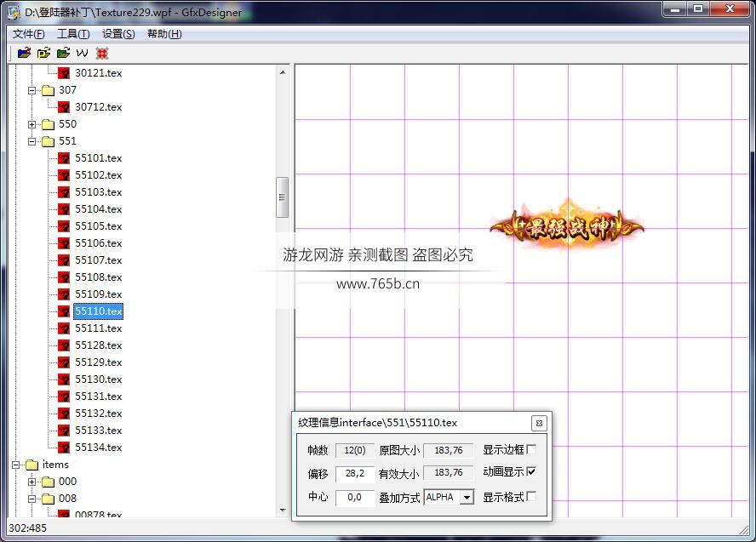
Task: Click the 中心 field showing 0,0
Action: click(355, 497)
